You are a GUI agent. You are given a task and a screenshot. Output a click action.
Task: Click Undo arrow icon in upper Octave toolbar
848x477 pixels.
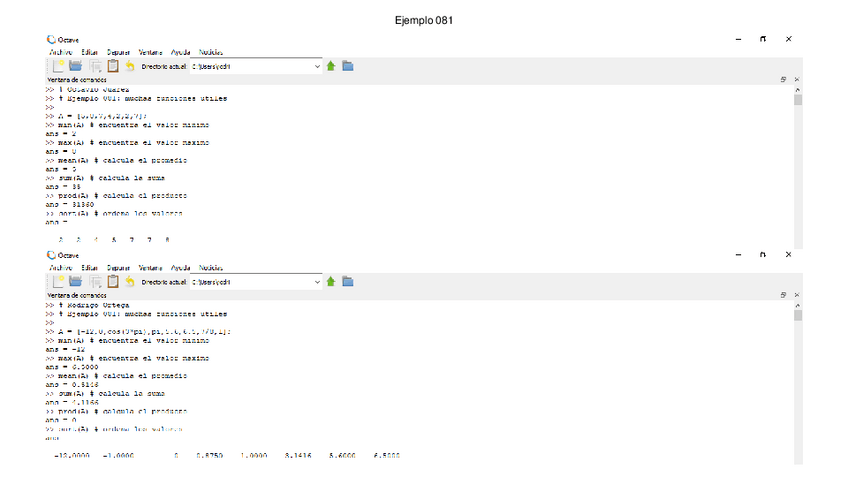coord(130,66)
